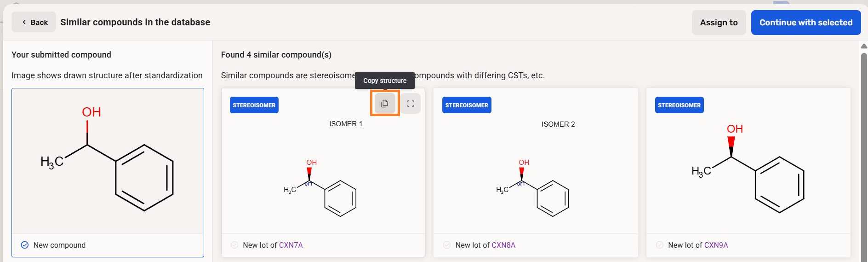Viewport: 868px width, 262px height.
Task: Open the CXN9A compound link
Action: coord(716,245)
